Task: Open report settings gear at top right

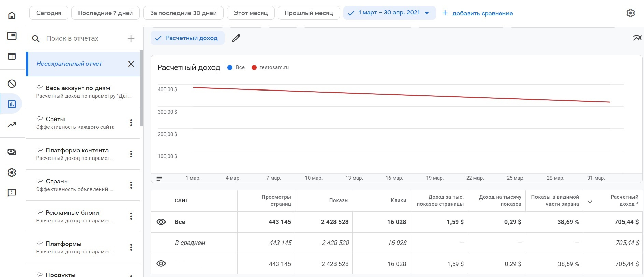Action: tap(630, 13)
